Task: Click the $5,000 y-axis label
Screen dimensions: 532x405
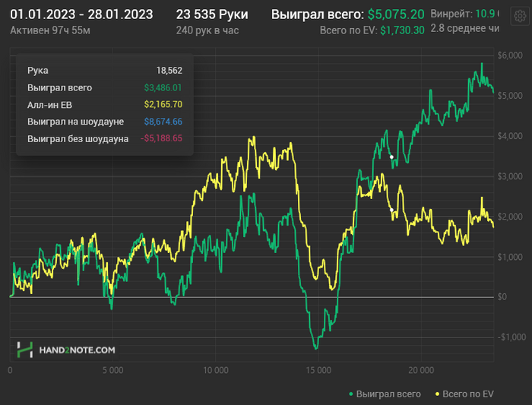Action: pos(510,96)
